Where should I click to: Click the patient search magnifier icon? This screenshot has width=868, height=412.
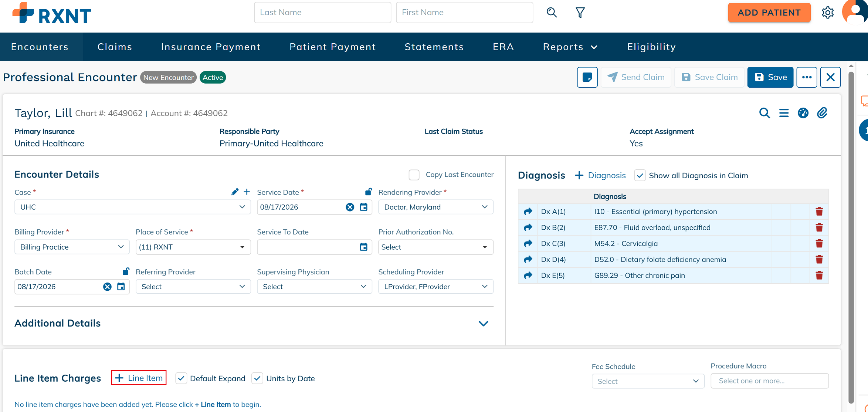pos(552,13)
